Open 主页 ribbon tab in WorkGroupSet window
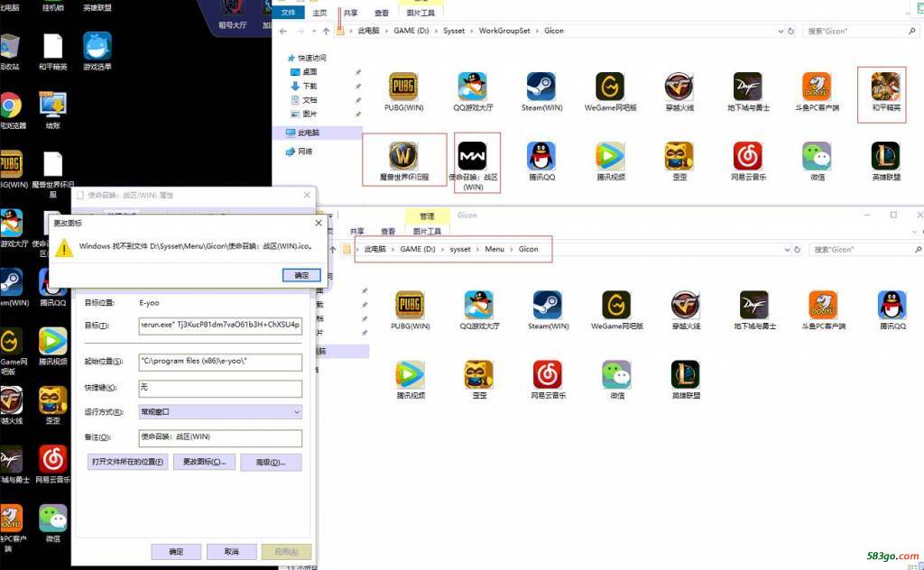The width and height of the screenshot is (924, 570). coord(319,13)
